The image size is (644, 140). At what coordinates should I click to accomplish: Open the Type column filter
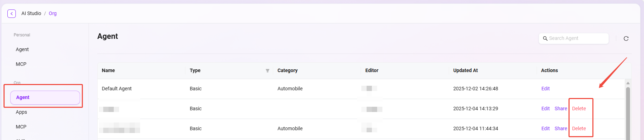click(267, 71)
